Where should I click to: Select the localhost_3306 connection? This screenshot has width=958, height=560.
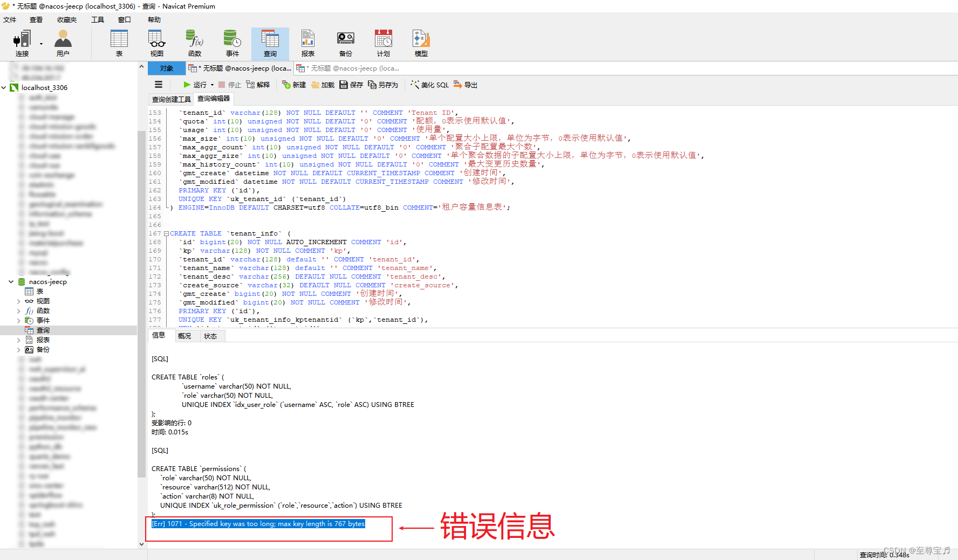point(39,87)
